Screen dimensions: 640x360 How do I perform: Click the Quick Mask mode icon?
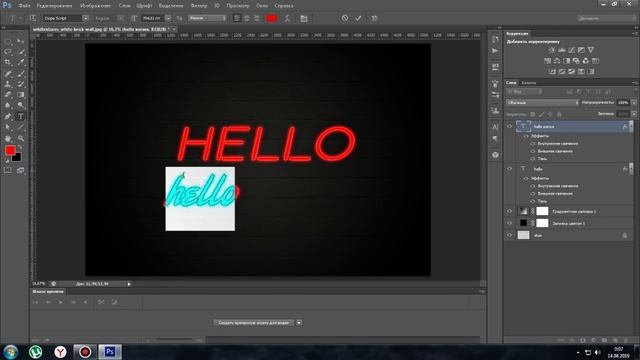(8, 170)
